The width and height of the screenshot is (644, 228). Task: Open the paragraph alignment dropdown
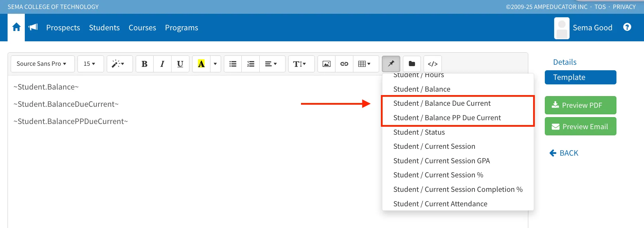pyautogui.click(x=272, y=64)
